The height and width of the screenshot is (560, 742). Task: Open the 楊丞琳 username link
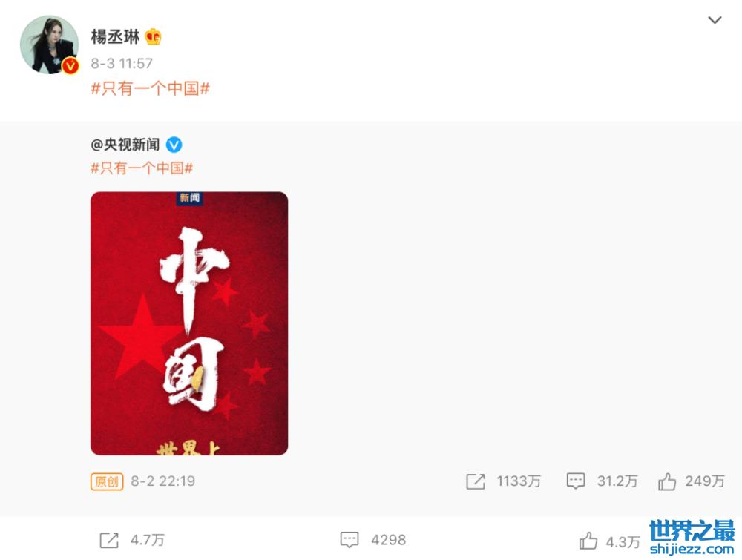pos(115,36)
